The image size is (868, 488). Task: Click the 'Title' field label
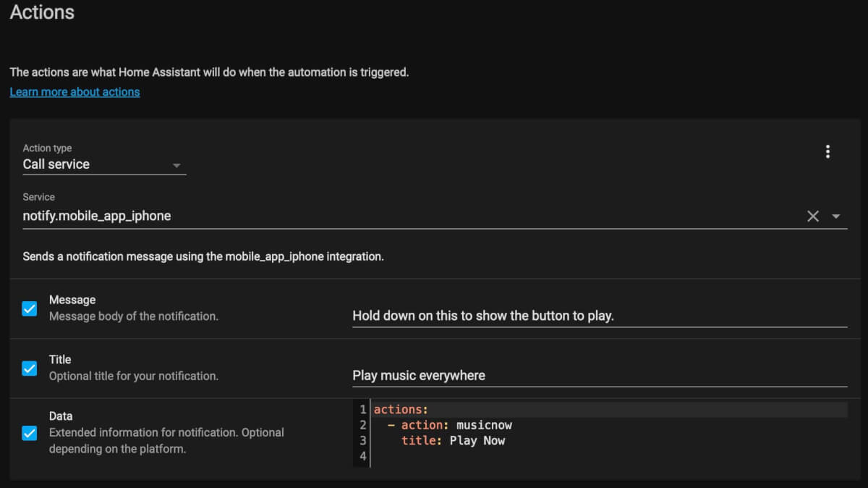(x=60, y=359)
